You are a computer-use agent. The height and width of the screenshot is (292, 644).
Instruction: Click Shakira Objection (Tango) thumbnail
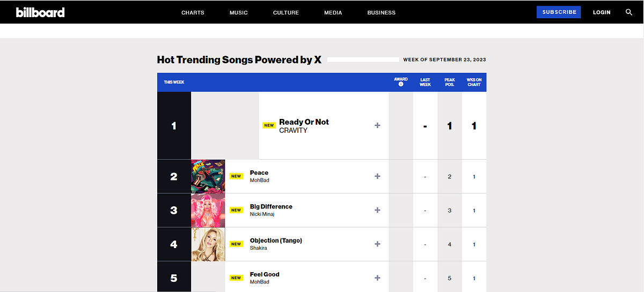[x=208, y=244]
